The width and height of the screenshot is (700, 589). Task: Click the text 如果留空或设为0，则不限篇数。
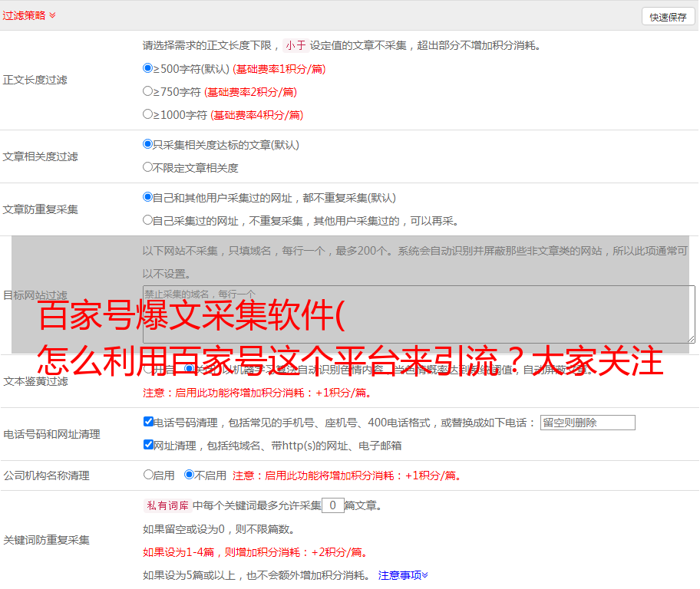coord(219,529)
